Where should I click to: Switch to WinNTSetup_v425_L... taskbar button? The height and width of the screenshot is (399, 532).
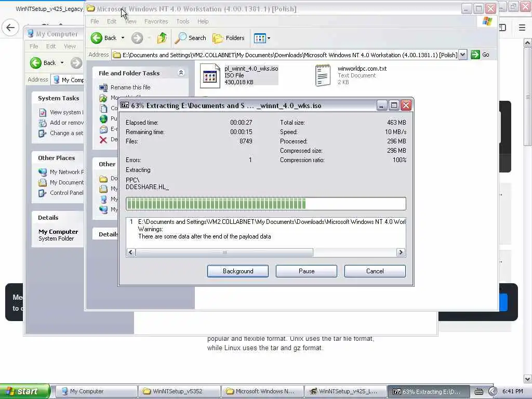click(x=345, y=392)
